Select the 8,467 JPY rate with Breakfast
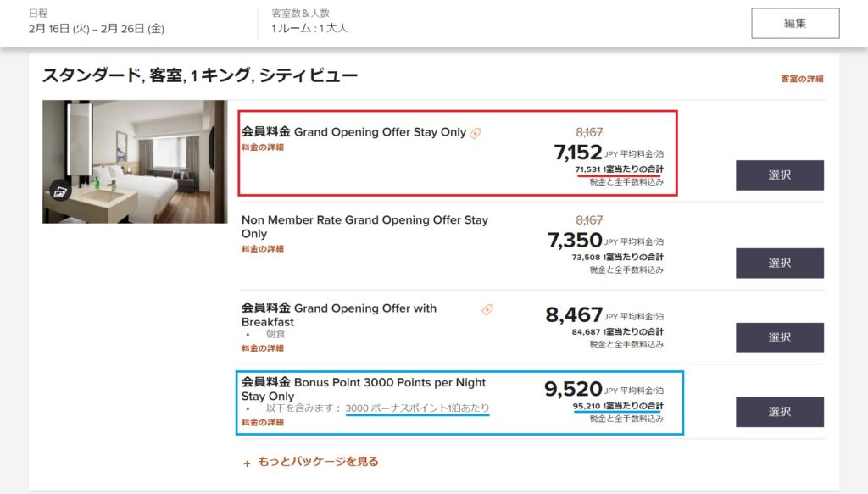The image size is (868, 494). [779, 337]
